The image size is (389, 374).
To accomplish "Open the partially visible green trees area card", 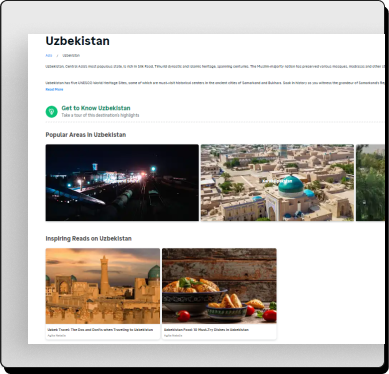I will click(370, 183).
